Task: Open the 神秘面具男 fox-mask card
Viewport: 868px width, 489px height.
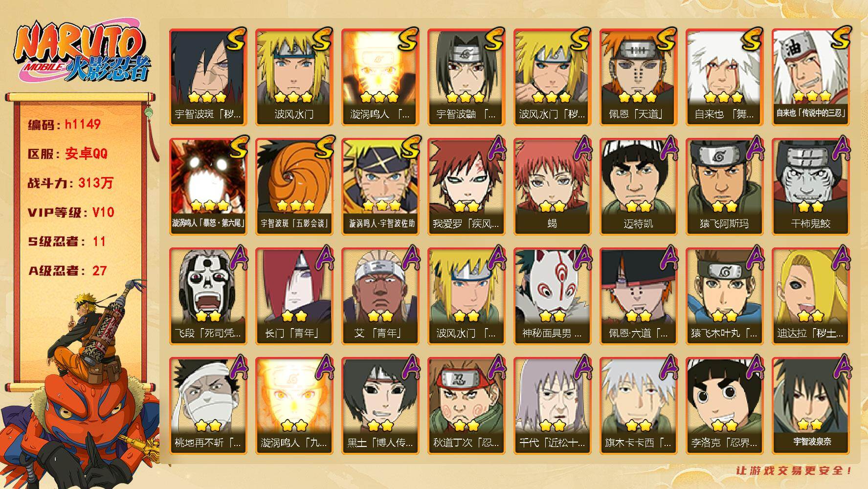Action: (x=552, y=296)
